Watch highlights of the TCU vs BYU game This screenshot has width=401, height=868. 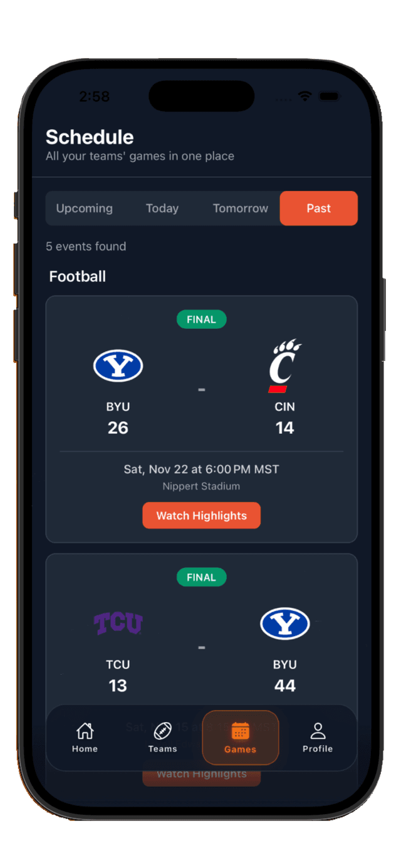(201, 773)
